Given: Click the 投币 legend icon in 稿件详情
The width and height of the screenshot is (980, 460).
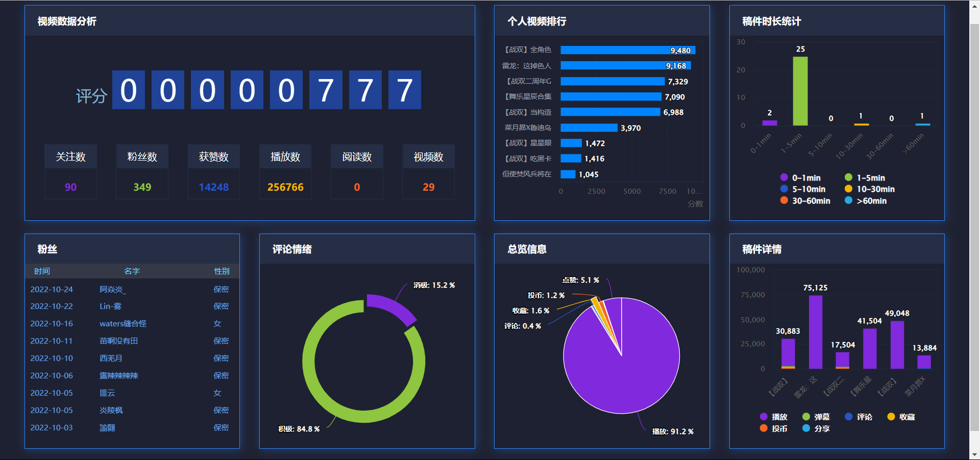Looking at the screenshot, I should [764, 429].
